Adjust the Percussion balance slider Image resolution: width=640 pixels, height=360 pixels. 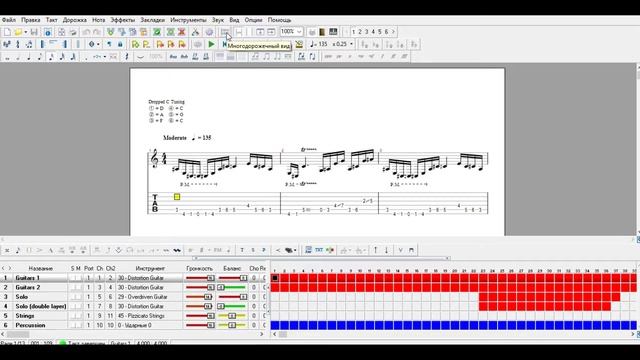(232, 325)
